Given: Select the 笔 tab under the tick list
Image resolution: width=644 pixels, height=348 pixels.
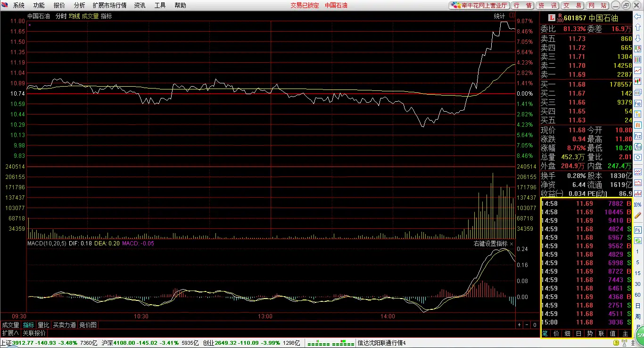Looking at the screenshot, I should (545, 333).
